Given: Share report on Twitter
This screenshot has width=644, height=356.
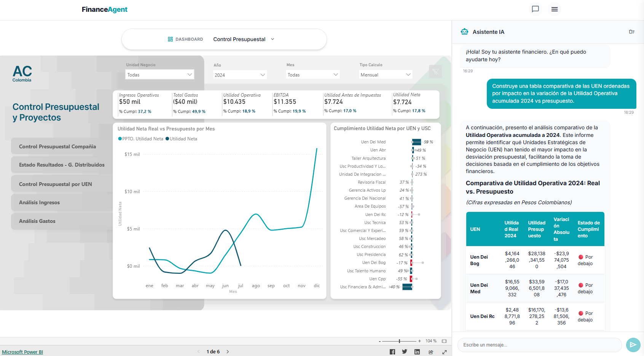Looking at the screenshot, I should point(405,352).
